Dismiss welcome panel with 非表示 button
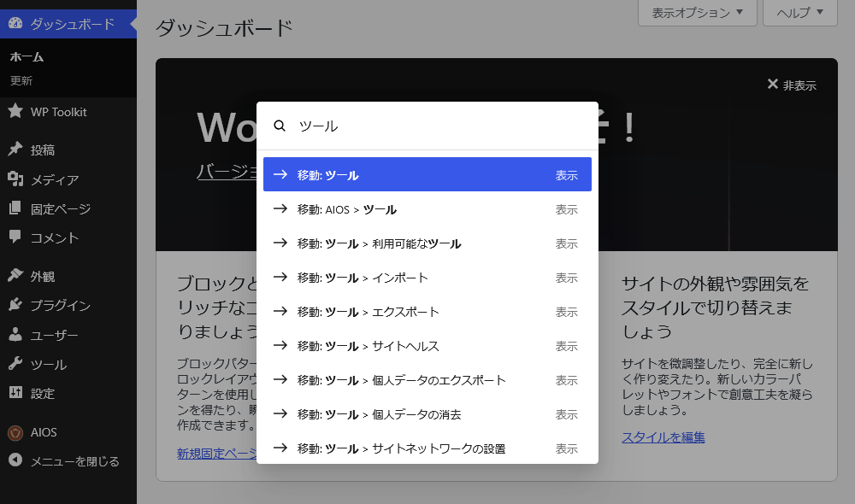Screen dimensions: 855x504 [x=792, y=85]
